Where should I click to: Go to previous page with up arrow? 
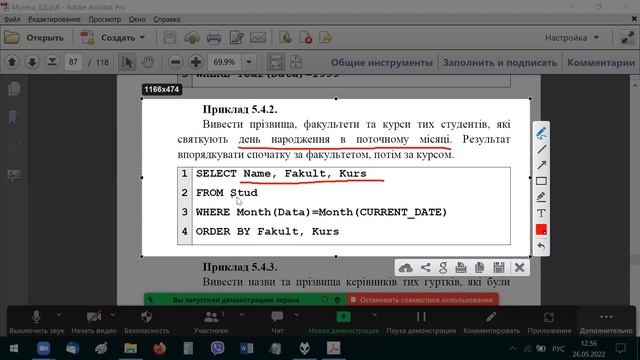click(x=12, y=62)
